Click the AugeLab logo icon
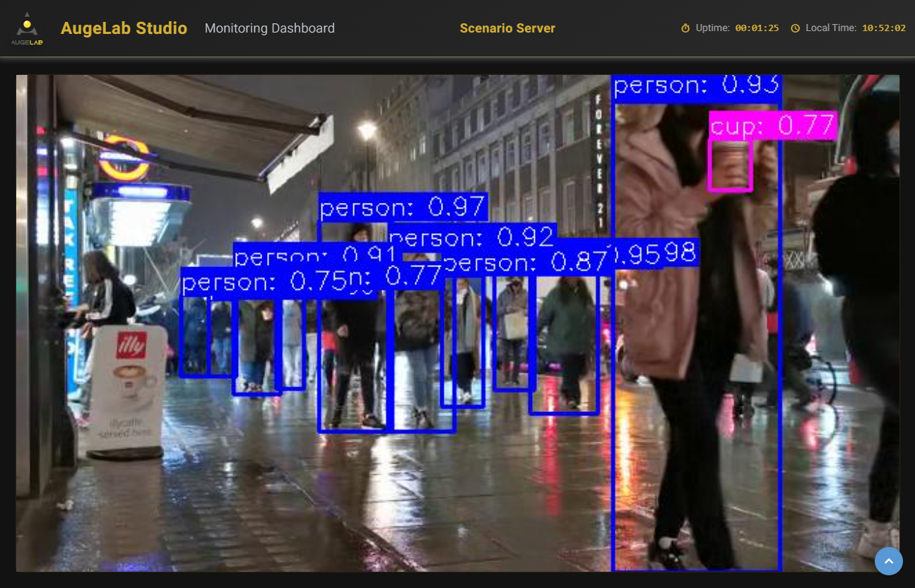 point(27,28)
